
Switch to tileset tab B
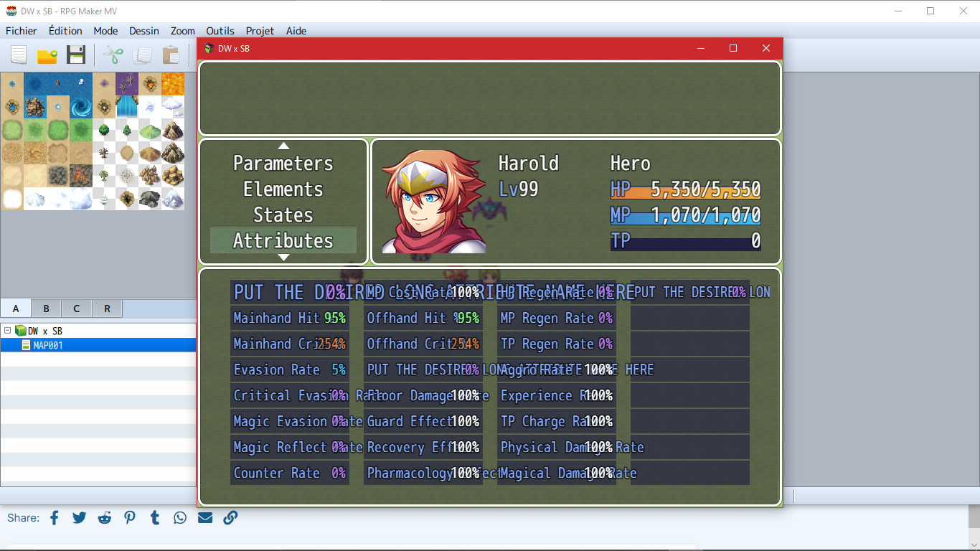tap(46, 309)
